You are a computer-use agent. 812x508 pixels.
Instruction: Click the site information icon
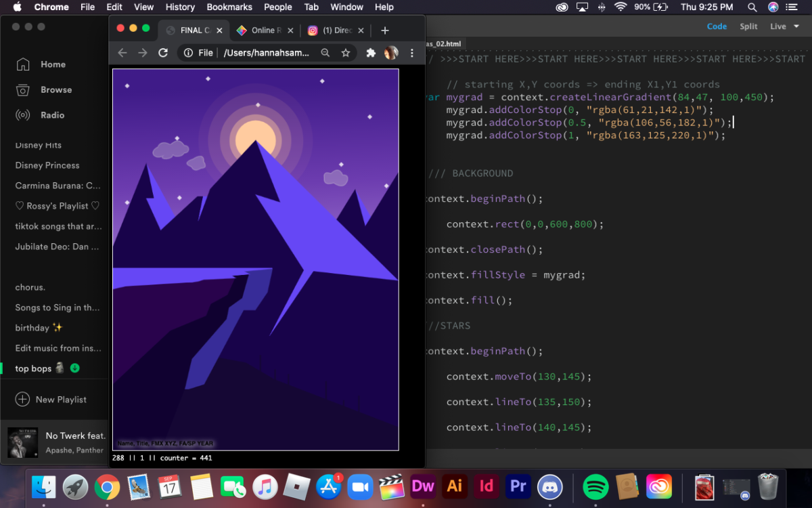(188, 53)
